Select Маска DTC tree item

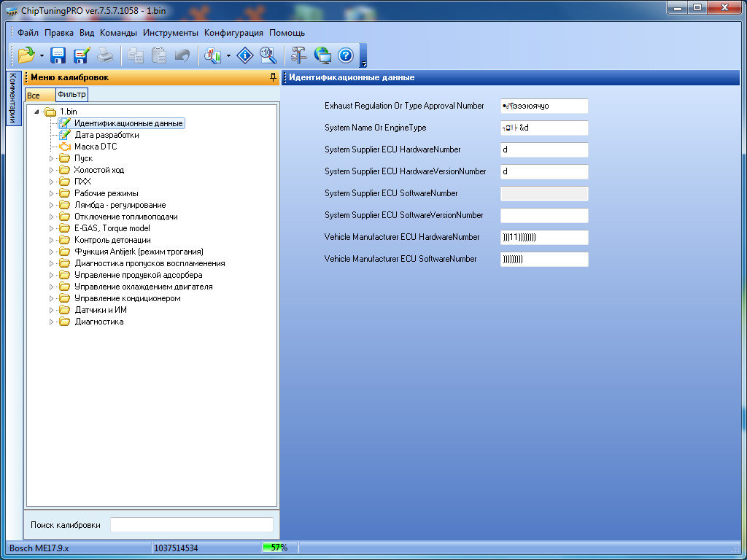click(x=95, y=147)
